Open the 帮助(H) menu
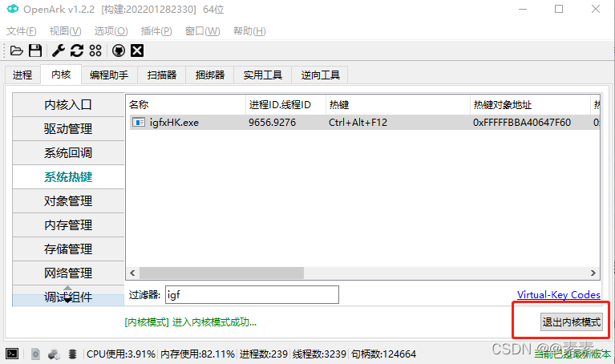The image size is (615, 364). click(x=249, y=31)
